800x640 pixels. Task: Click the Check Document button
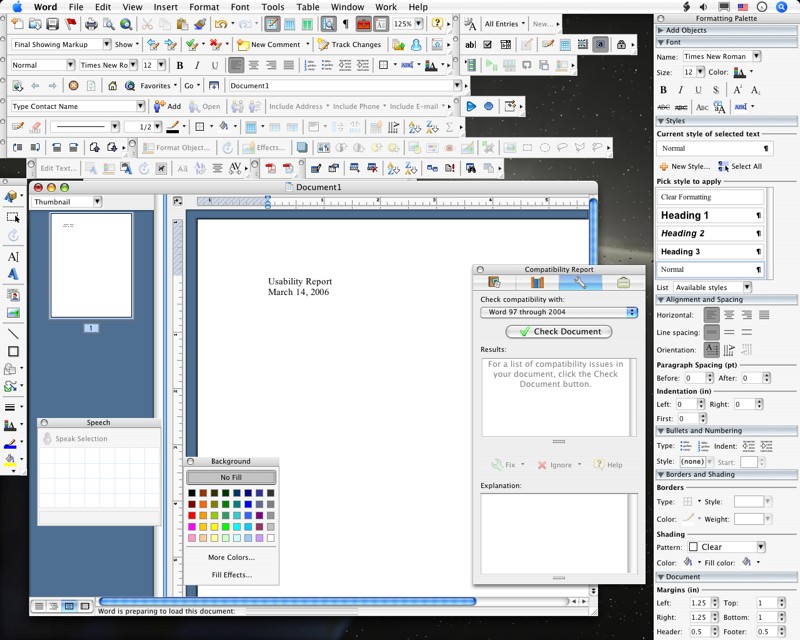tap(558, 332)
